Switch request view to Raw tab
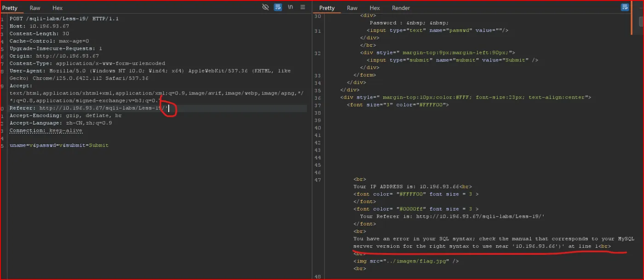 (35, 8)
